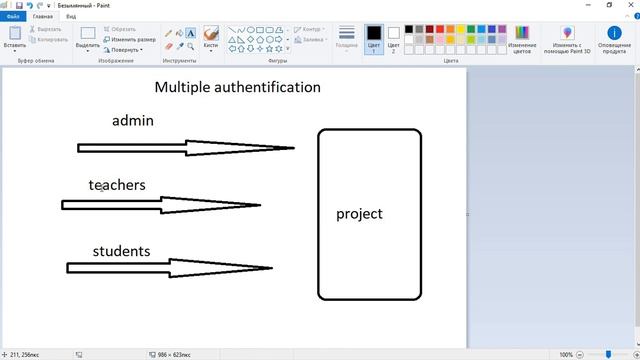The height and width of the screenshot is (360, 640).
Task: Choose the Polygon shape
Action: [279, 30]
